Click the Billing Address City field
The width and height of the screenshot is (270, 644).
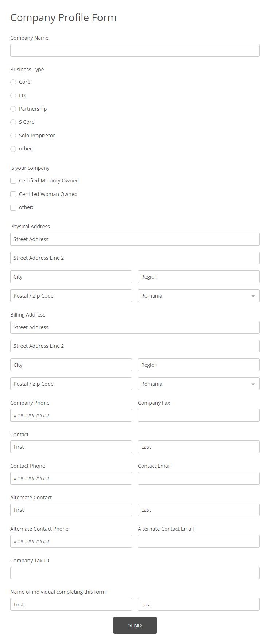pyautogui.click(x=71, y=365)
